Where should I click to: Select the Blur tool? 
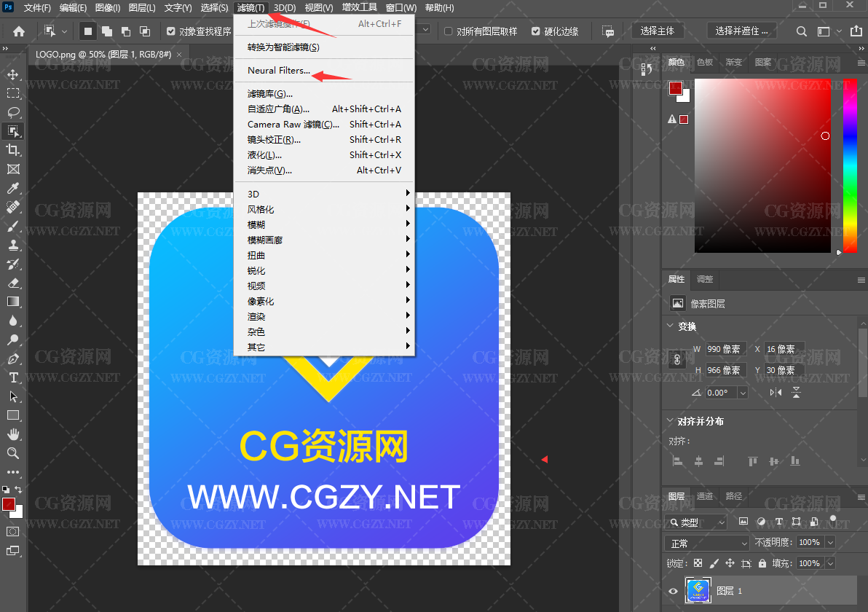[13, 321]
